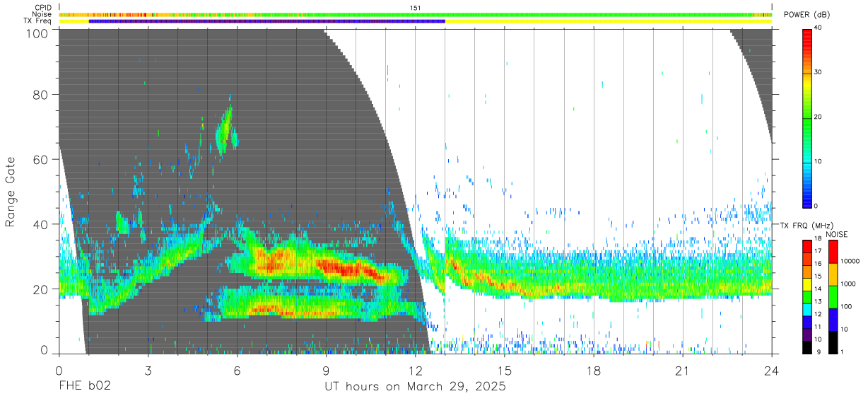
Task: Click the "CPID" row label
Action: pos(43,8)
